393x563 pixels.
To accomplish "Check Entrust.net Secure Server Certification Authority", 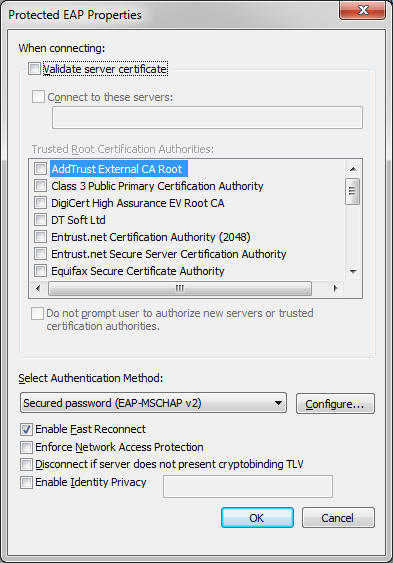I will point(40,253).
